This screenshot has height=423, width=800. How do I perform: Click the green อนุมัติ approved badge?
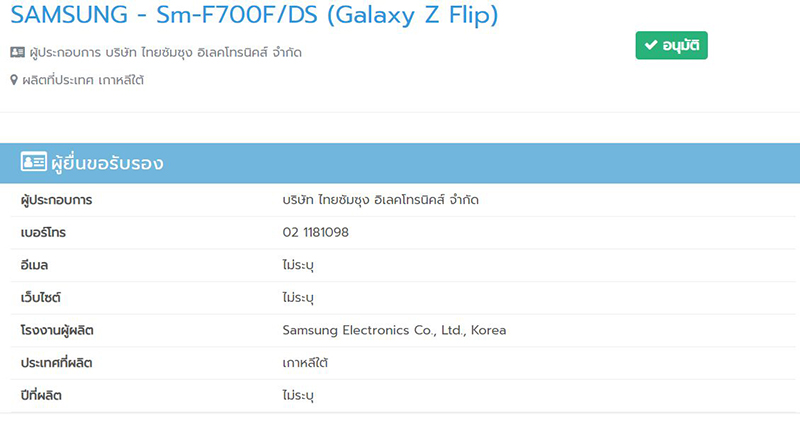click(671, 45)
